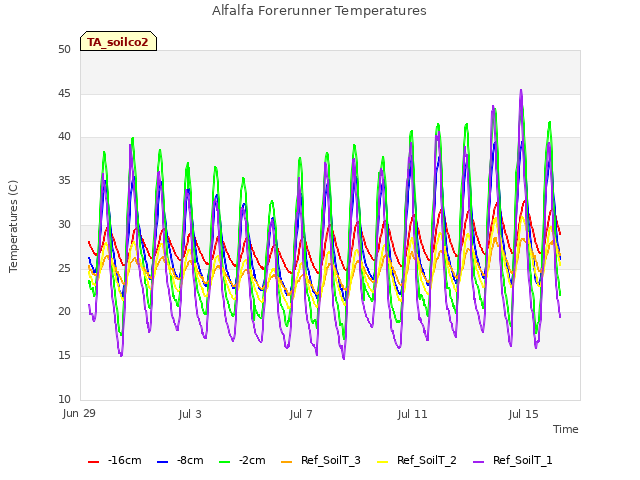Click the 35 y-axis tick label

pos(64,180)
